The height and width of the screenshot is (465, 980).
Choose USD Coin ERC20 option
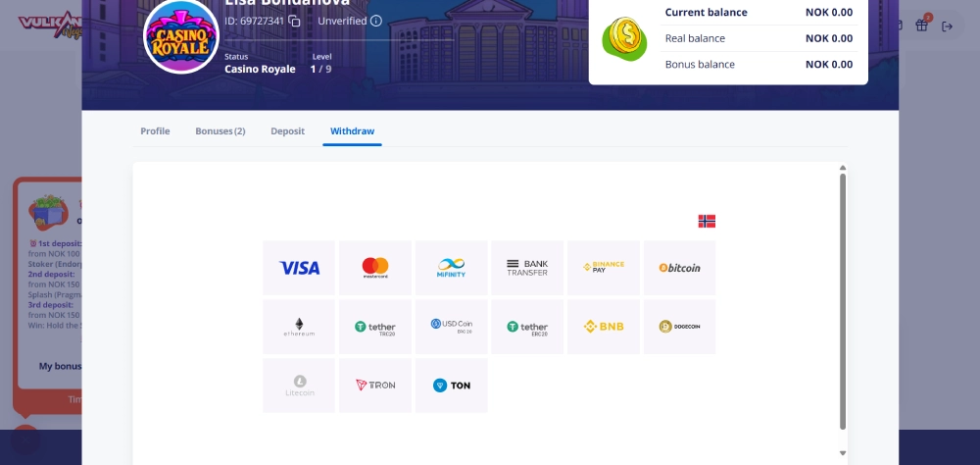[451, 327]
